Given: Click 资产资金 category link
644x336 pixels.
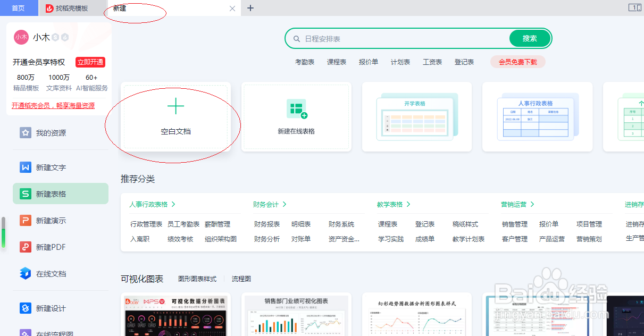Looking at the screenshot, I should point(344,239).
